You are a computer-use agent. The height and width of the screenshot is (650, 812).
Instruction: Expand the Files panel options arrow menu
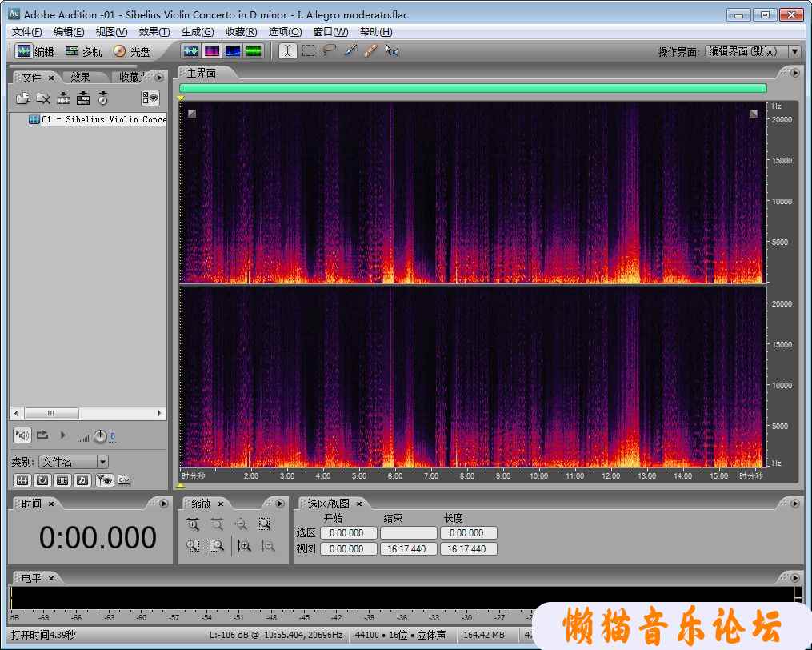159,78
